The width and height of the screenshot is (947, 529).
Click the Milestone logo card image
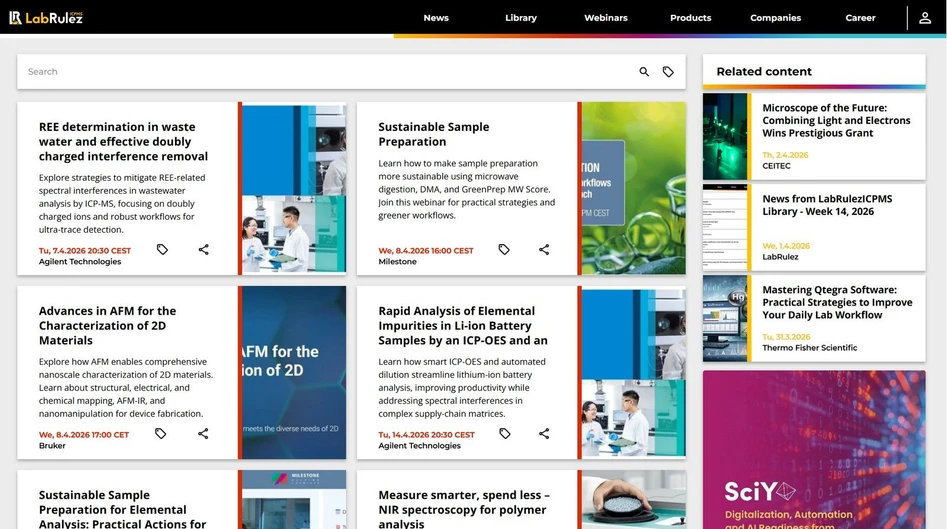pos(294,499)
